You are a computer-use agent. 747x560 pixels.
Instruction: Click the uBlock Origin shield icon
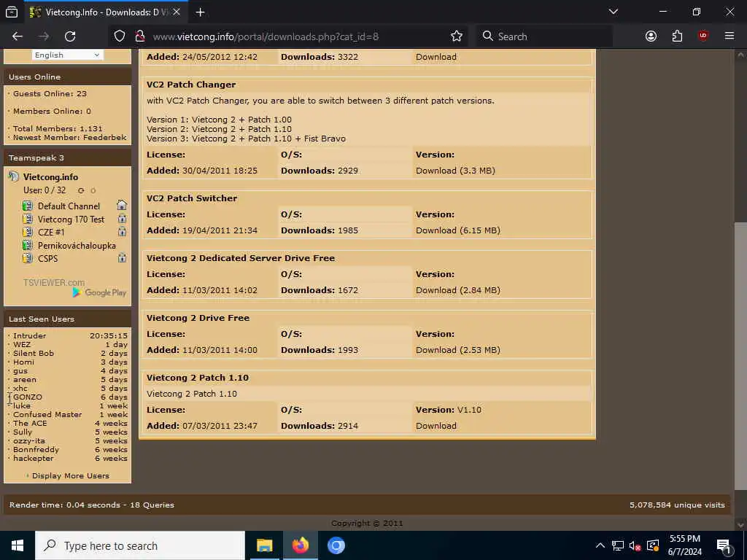click(703, 36)
